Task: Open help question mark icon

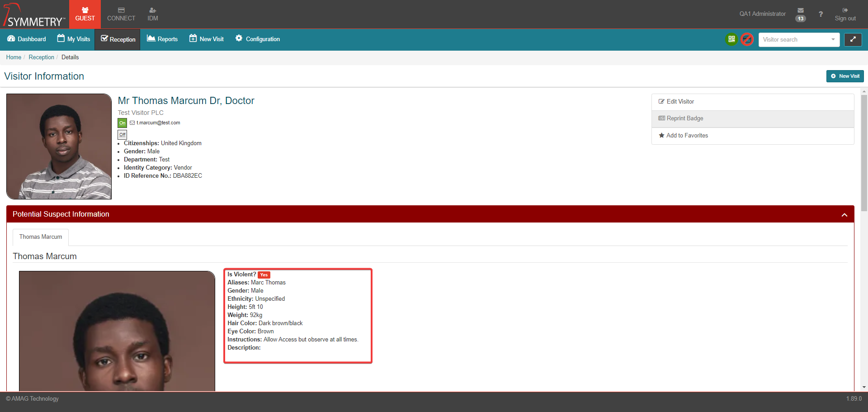Action: click(821, 14)
